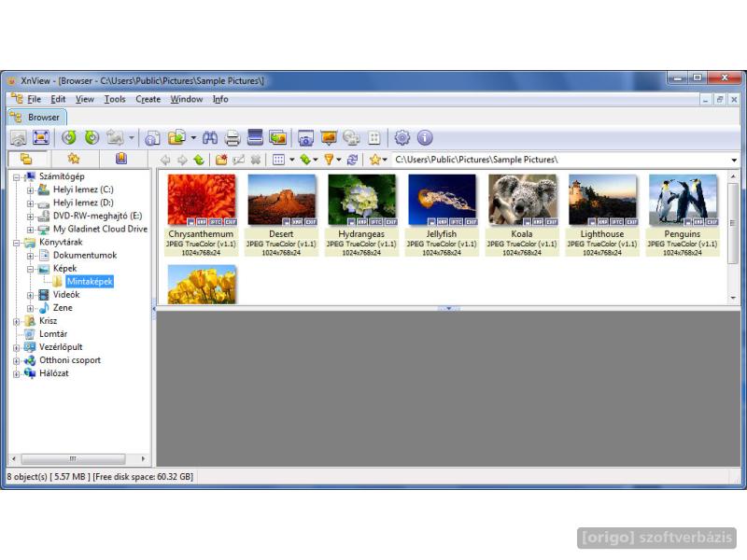Expand the Videók tree node

coord(30,295)
